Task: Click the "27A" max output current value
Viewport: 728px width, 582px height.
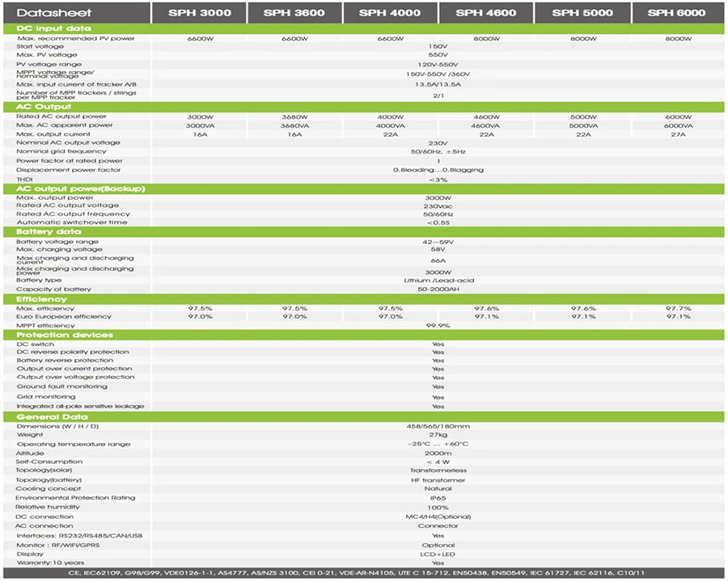Action: [678, 135]
